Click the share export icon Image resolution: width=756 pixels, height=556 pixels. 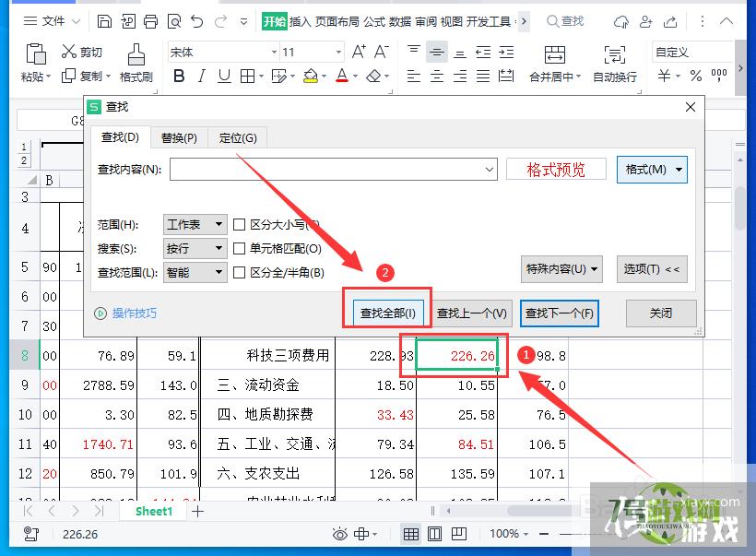[x=670, y=21]
